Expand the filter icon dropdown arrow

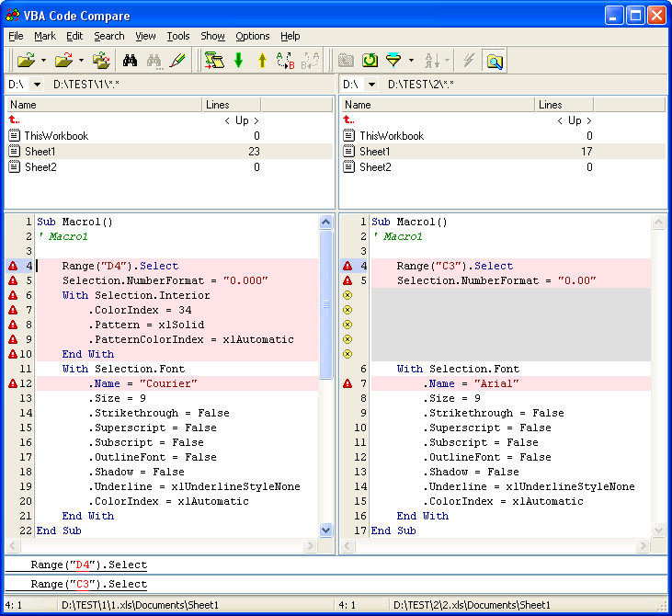point(411,61)
